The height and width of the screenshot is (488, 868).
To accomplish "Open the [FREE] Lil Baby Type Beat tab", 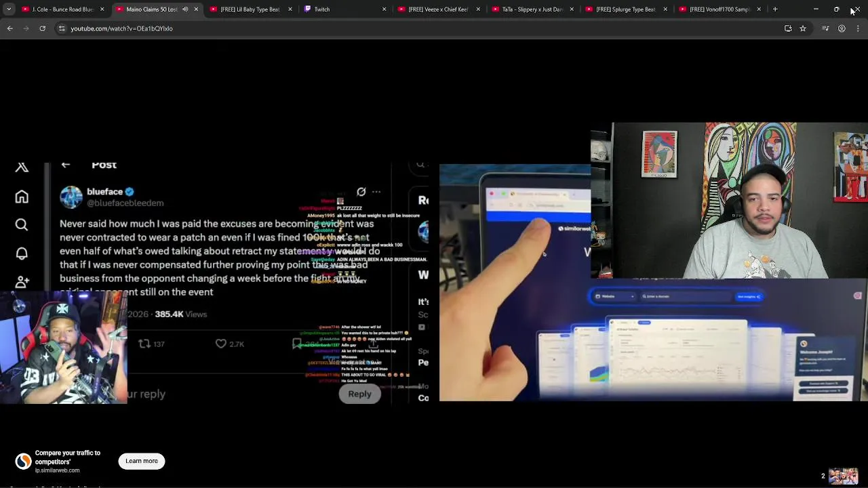I will (250, 9).
